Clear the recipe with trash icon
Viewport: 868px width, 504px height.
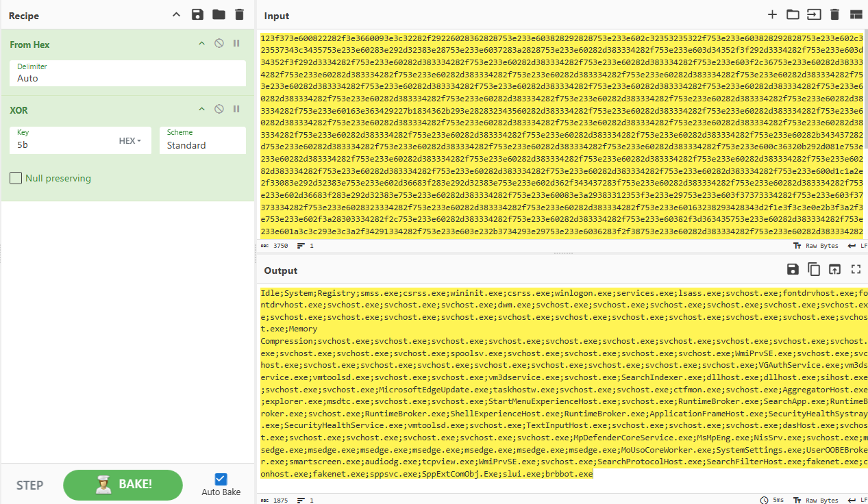[x=239, y=15]
